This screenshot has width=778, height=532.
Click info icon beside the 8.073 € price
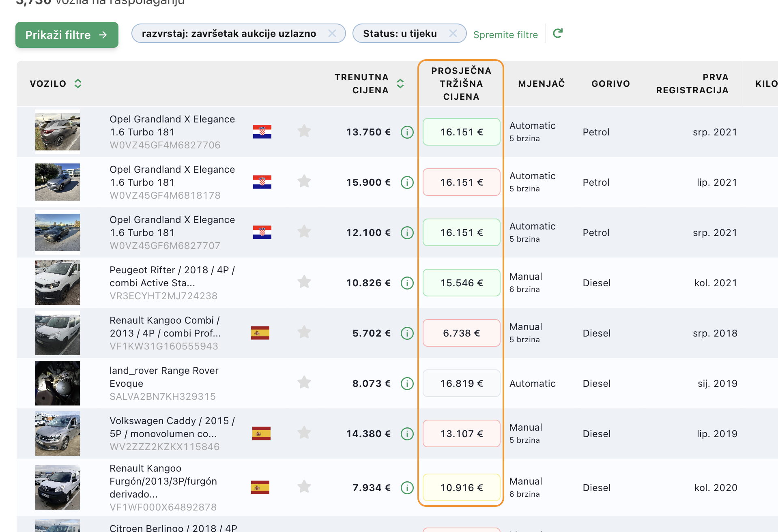407,384
